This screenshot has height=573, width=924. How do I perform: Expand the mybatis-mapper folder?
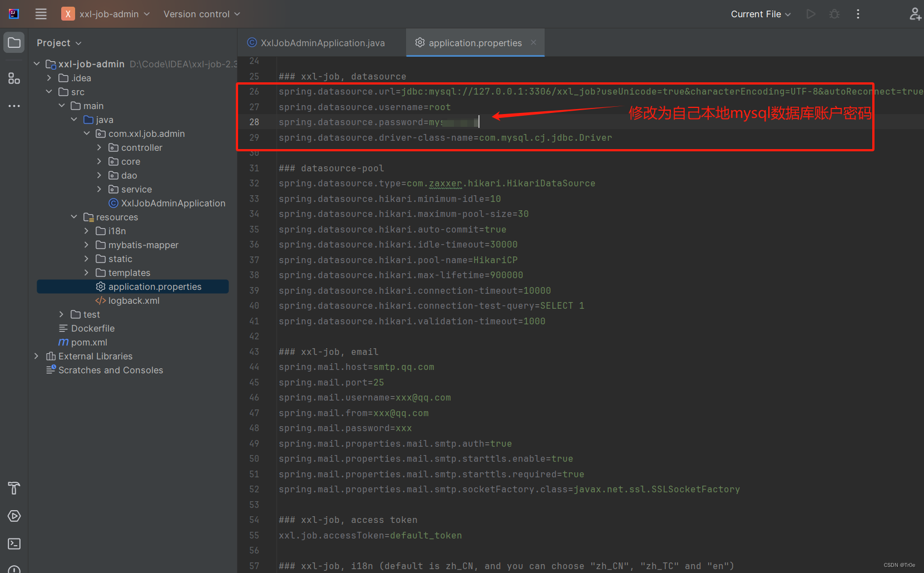[86, 245]
